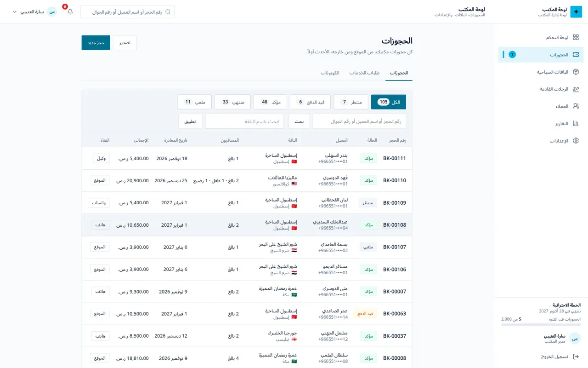Screen dimensions: 588x368
Task: Open booking BK-00063
Action: click(395, 314)
